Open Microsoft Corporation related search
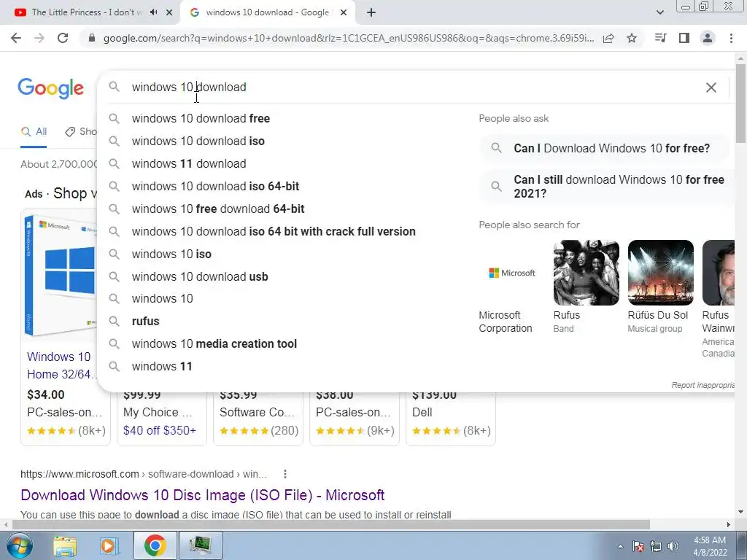The image size is (747, 560). [x=511, y=287]
